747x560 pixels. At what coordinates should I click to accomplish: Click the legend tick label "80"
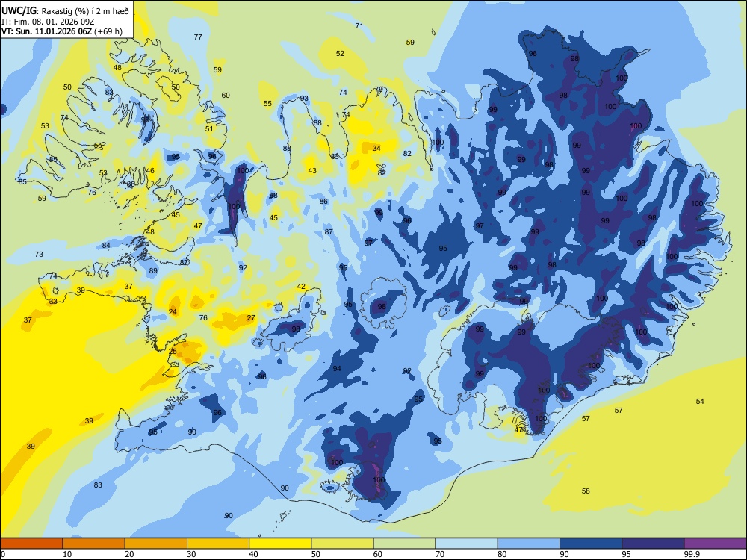click(502, 554)
